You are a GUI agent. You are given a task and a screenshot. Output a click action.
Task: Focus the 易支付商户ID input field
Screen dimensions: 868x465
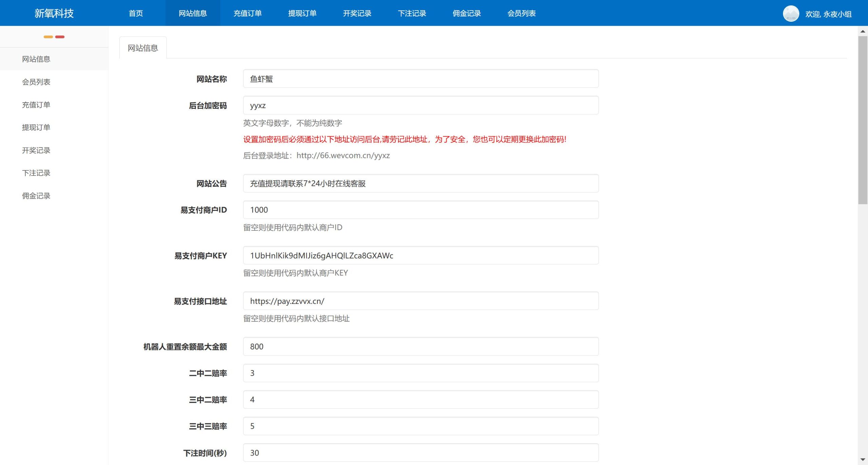coord(421,210)
